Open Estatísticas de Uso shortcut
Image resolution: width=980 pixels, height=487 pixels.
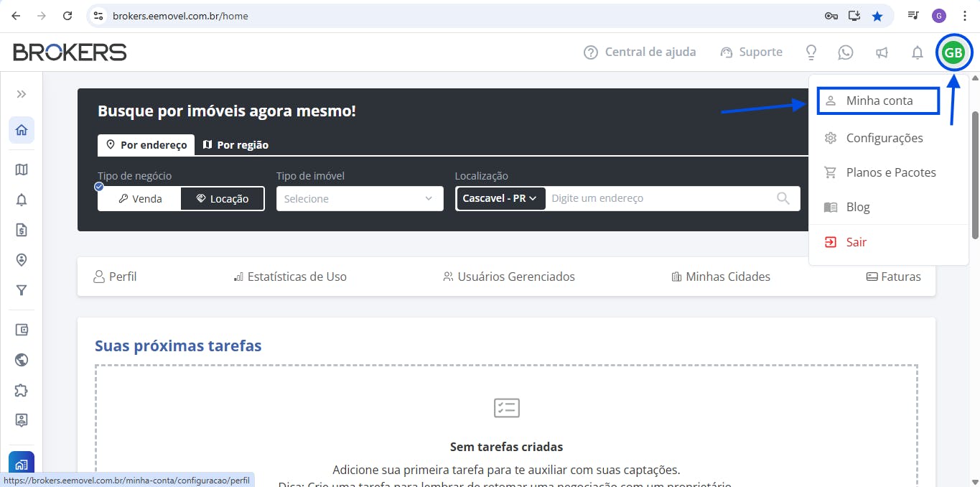point(290,277)
